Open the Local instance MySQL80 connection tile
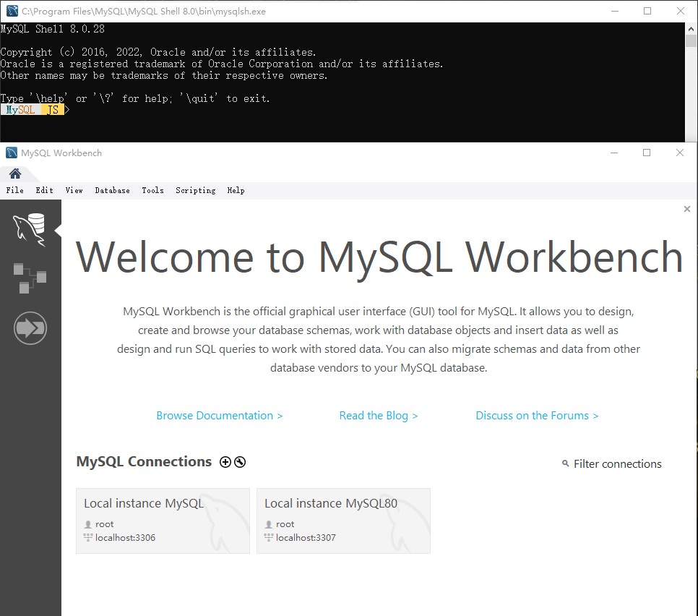This screenshot has height=616, width=698. pyautogui.click(x=344, y=521)
